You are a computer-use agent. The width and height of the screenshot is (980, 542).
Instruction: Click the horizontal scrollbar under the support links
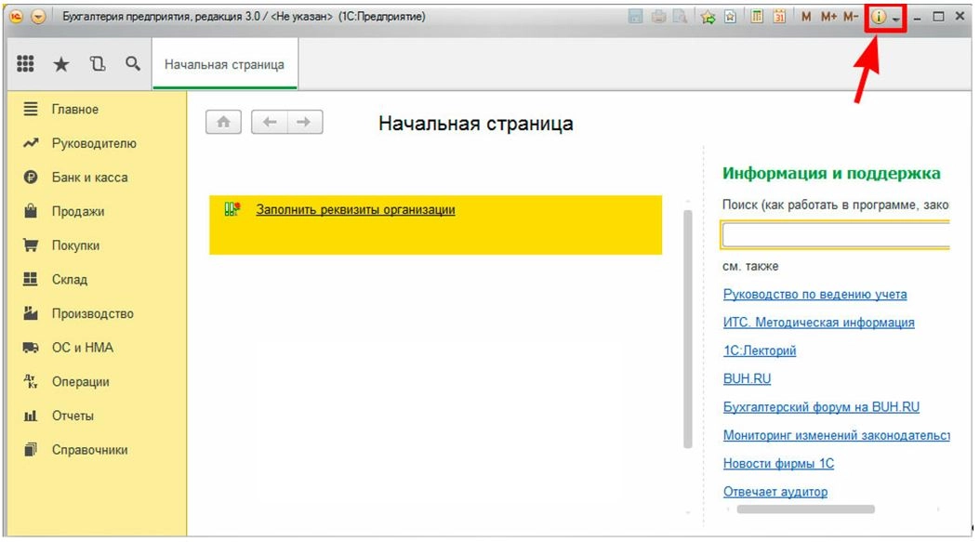tap(805, 509)
